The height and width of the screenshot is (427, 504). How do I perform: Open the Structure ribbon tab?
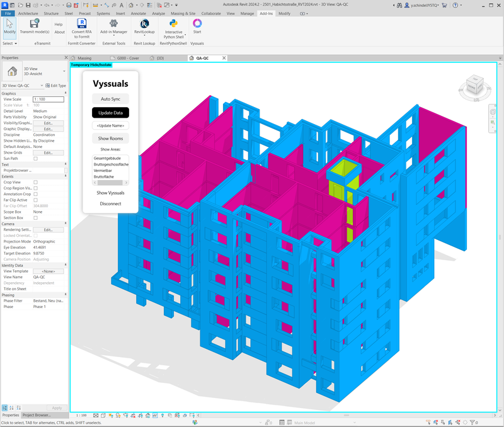(51, 13)
